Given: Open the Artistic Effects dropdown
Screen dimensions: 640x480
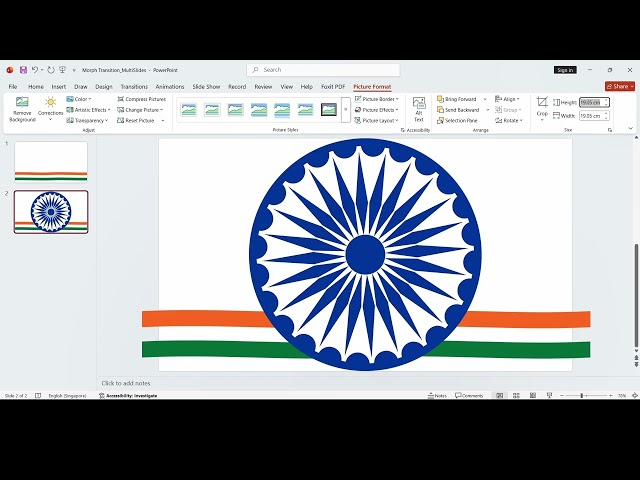Looking at the screenshot, I should [89, 110].
